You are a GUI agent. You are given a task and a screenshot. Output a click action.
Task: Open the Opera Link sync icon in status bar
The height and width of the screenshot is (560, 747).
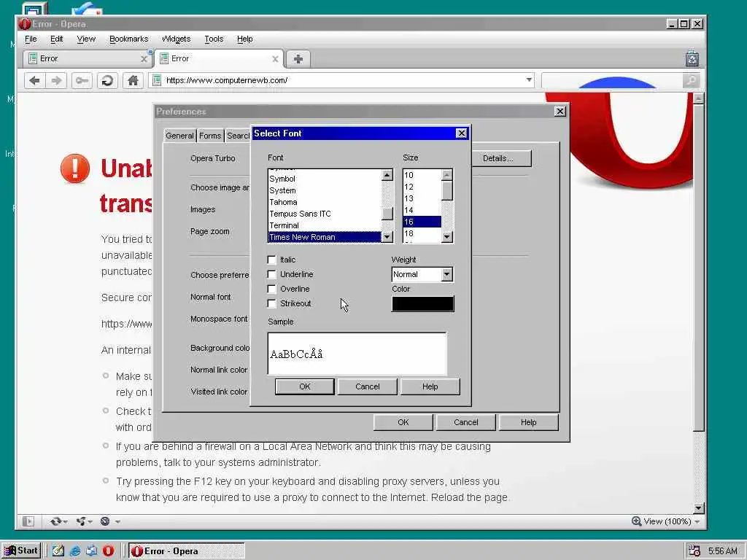(x=55, y=521)
